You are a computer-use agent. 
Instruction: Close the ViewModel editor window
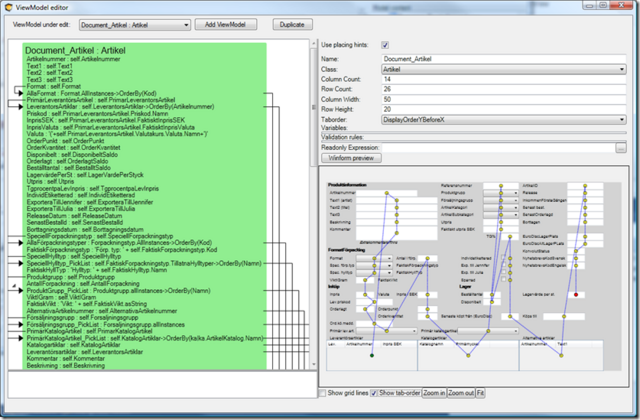tap(622, 5)
